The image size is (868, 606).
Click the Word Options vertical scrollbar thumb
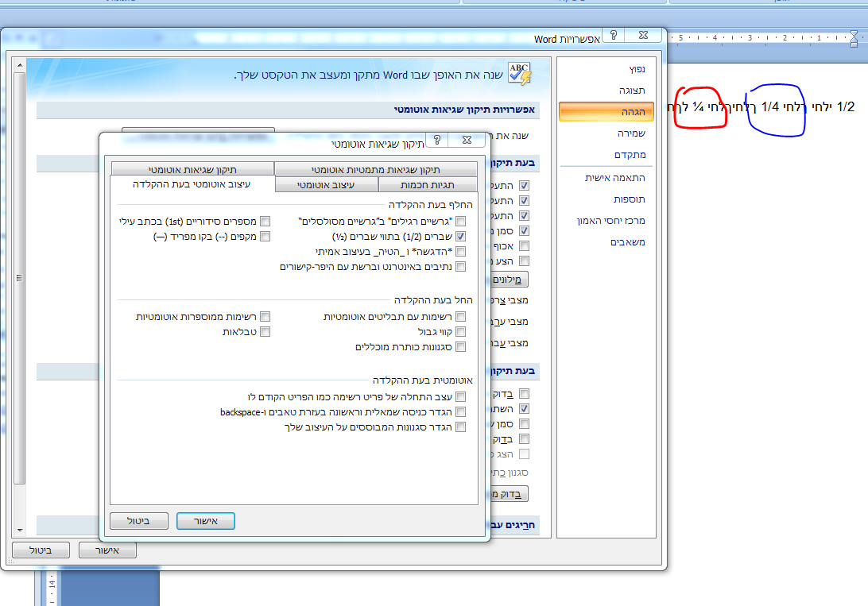pyautogui.click(x=20, y=277)
